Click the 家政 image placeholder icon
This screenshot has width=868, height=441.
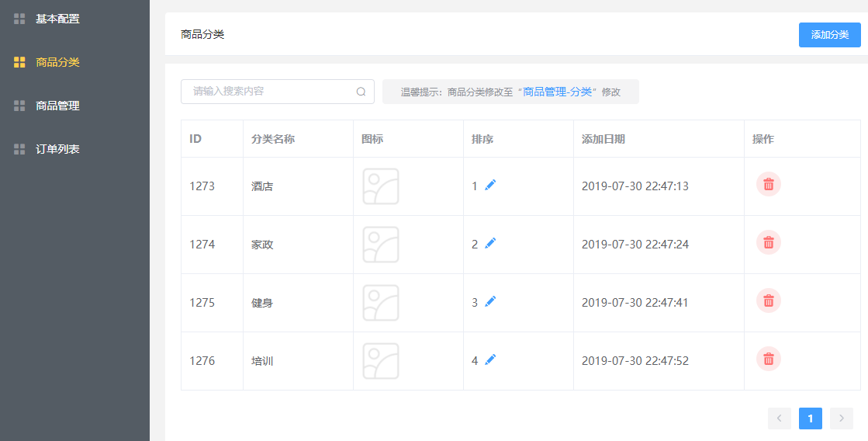pos(381,245)
